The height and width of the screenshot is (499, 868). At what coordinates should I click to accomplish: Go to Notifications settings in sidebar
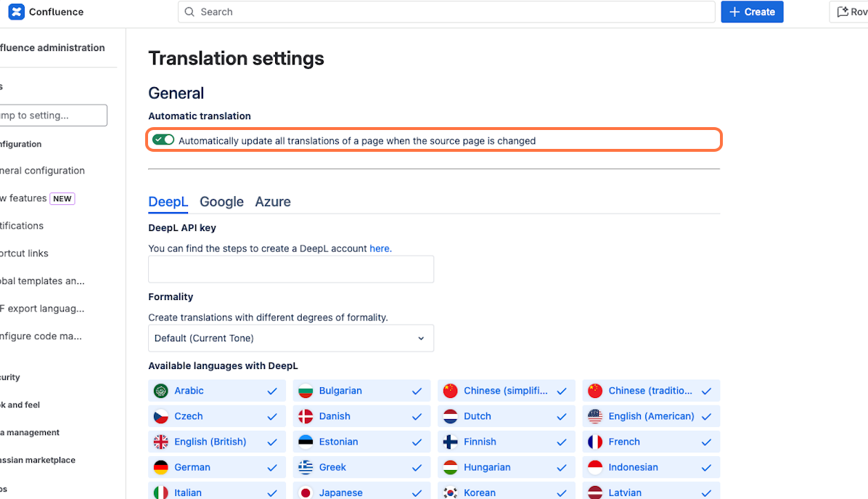click(x=22, y=226)
